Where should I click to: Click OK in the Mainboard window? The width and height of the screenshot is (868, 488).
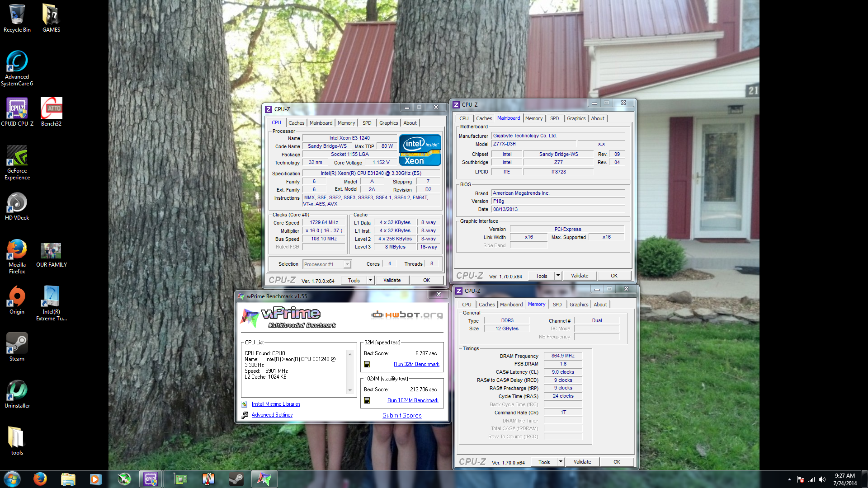[x=614, y=276]
